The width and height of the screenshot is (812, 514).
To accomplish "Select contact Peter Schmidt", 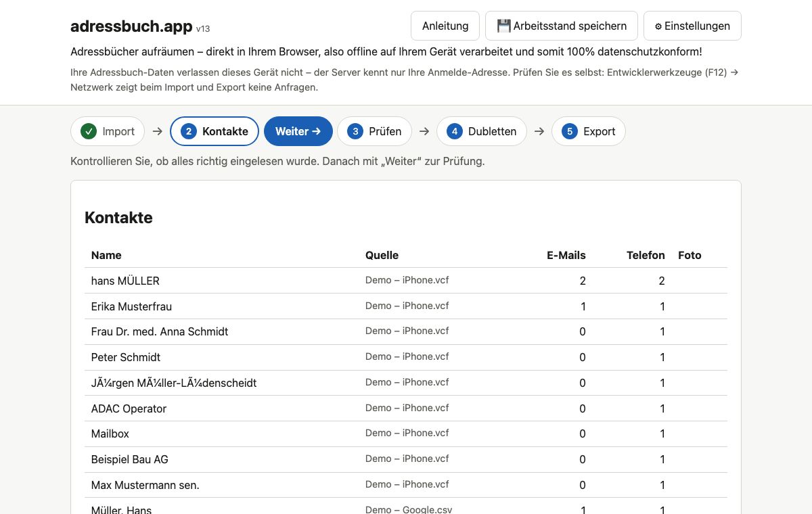I will 126,357.
